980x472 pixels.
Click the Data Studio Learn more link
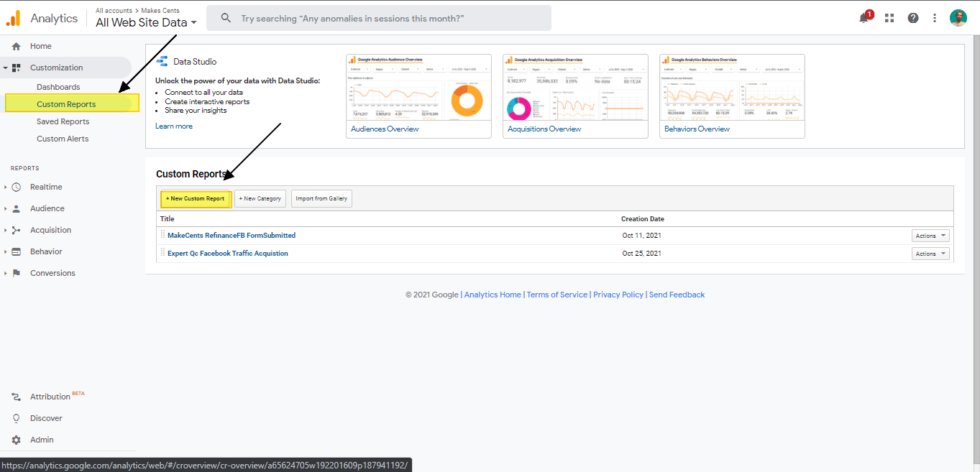point(174,126)
